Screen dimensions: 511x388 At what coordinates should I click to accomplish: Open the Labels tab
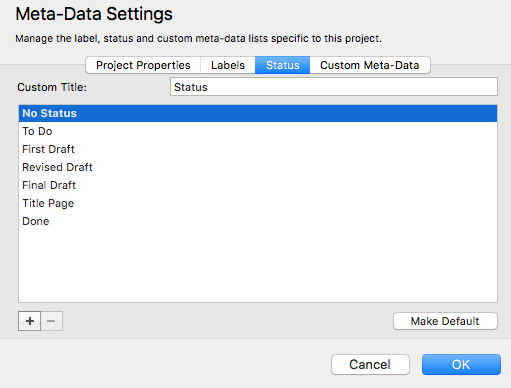228,65
